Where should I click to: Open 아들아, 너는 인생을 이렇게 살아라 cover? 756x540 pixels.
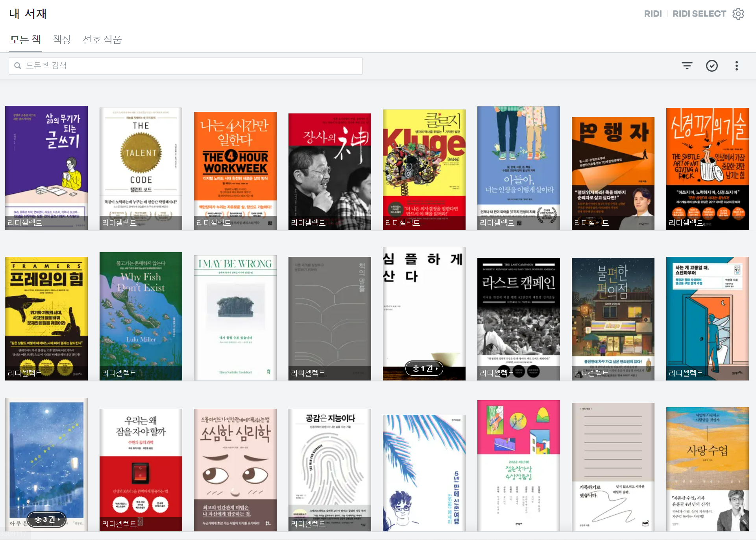pos(519,168)
